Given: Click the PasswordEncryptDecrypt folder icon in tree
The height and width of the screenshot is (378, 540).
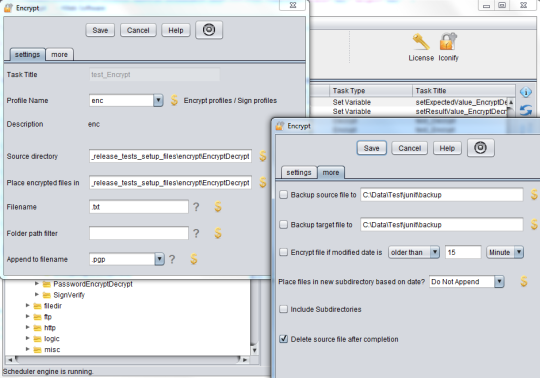Looking at the screenshot, I should click(47, 284).
